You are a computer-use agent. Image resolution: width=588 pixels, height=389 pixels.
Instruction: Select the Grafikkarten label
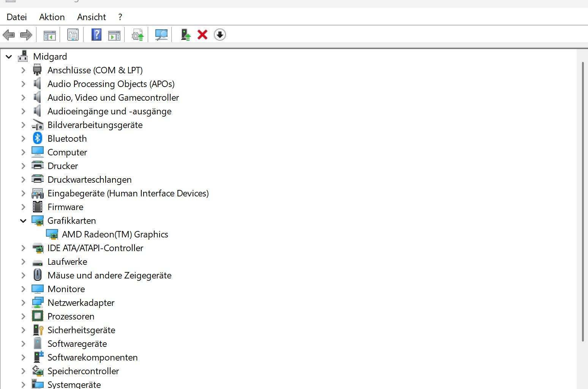pos(72,221)
